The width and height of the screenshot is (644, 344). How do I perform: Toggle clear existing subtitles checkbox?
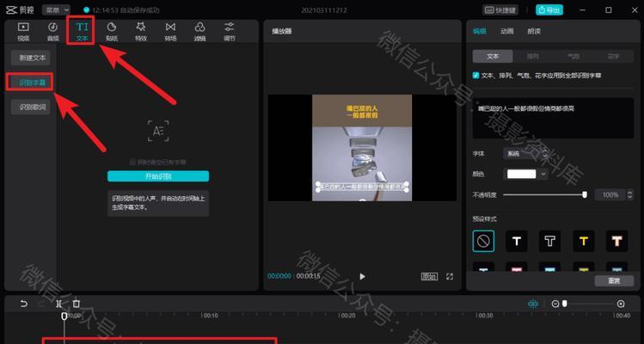pyautogui.click(x=132, y=162)
